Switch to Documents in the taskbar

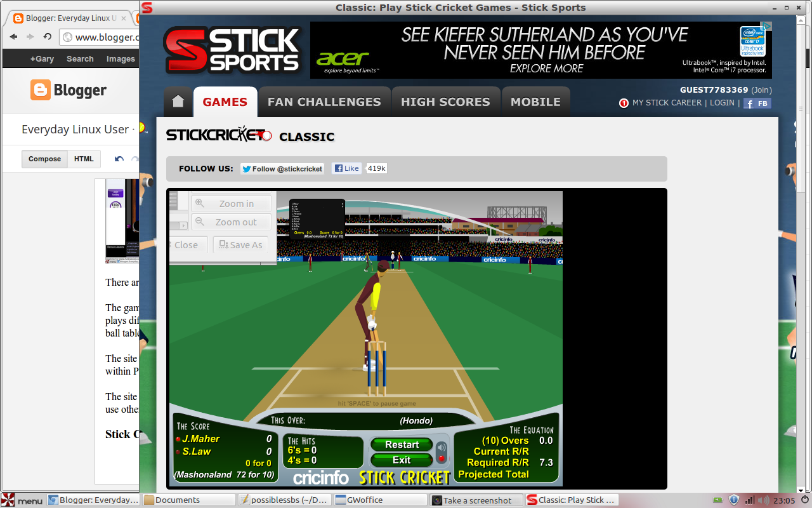[188, 500]
